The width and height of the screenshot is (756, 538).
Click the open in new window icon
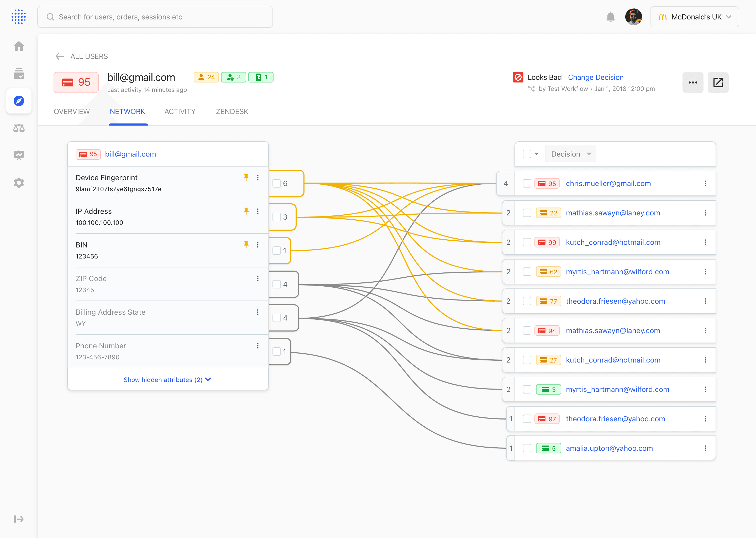(718, 82)
